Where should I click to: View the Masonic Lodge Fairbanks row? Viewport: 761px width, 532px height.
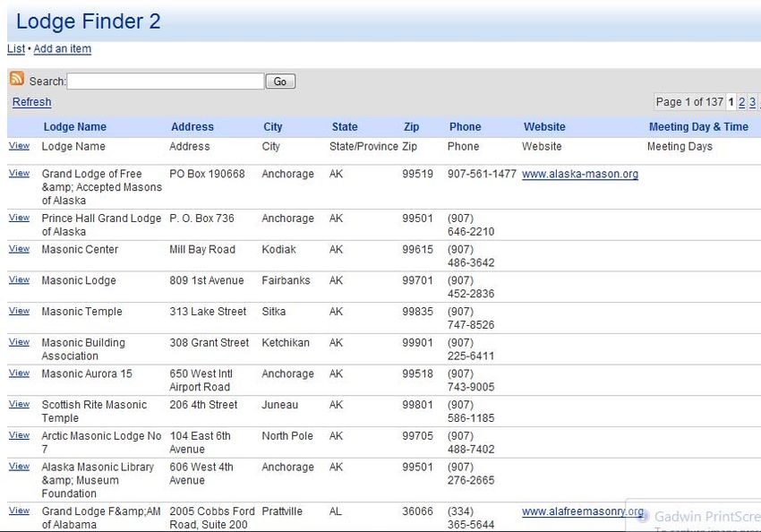[x=19, y=279]
